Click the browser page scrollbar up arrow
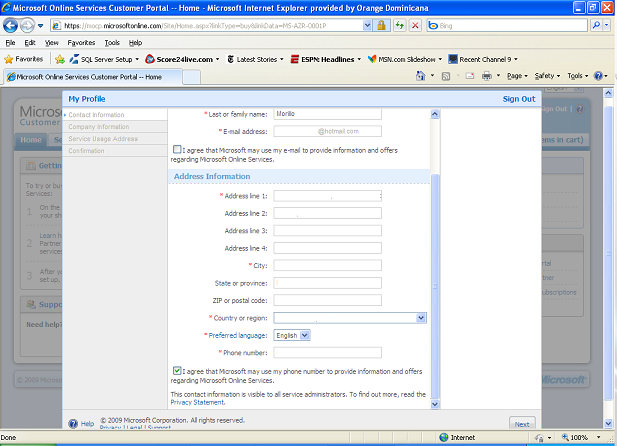Screen dimensions: 617x446 [x=608, y=93]
